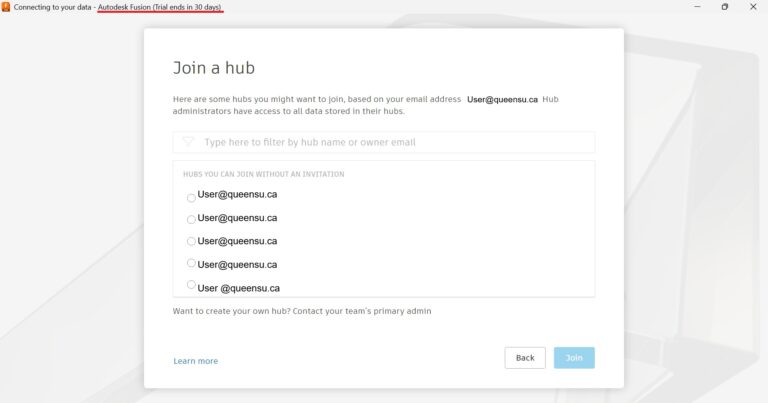Click the Autodesk Fusion app icon in title bar
This screenshot has width=768, height=403.
point(5,7)
